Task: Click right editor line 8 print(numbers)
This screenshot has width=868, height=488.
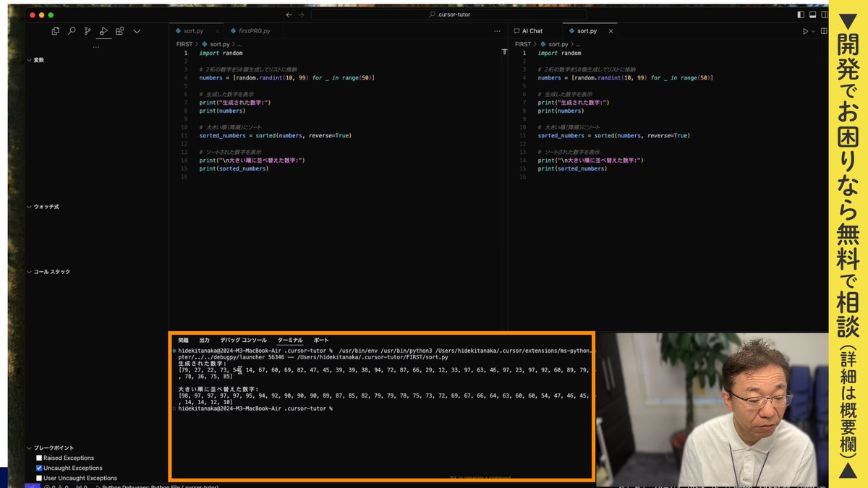Action: [x=561, y=111]
